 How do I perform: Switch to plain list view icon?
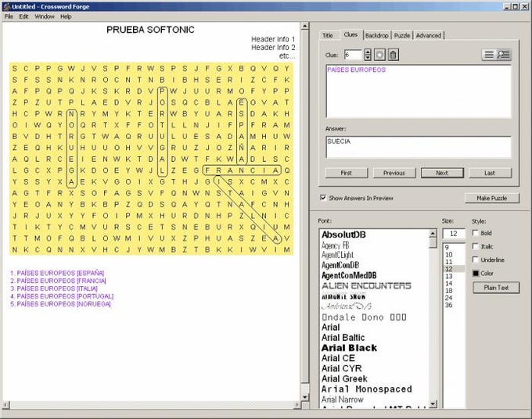point(489,54)
